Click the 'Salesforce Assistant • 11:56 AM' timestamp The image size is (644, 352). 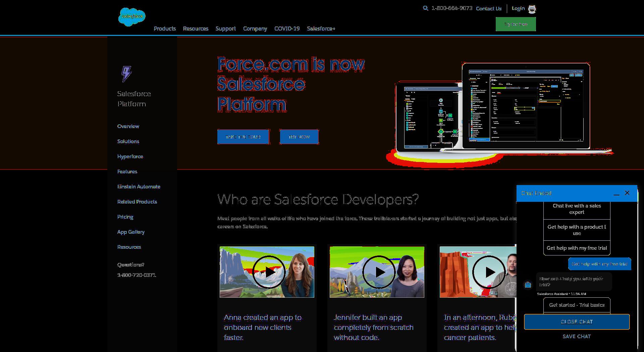pyautogui.click(x=561, y=294)
